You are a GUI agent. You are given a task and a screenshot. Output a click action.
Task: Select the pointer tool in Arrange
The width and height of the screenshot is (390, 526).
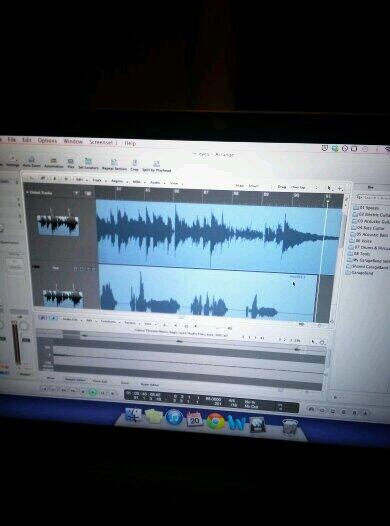(x=329, y=188)
